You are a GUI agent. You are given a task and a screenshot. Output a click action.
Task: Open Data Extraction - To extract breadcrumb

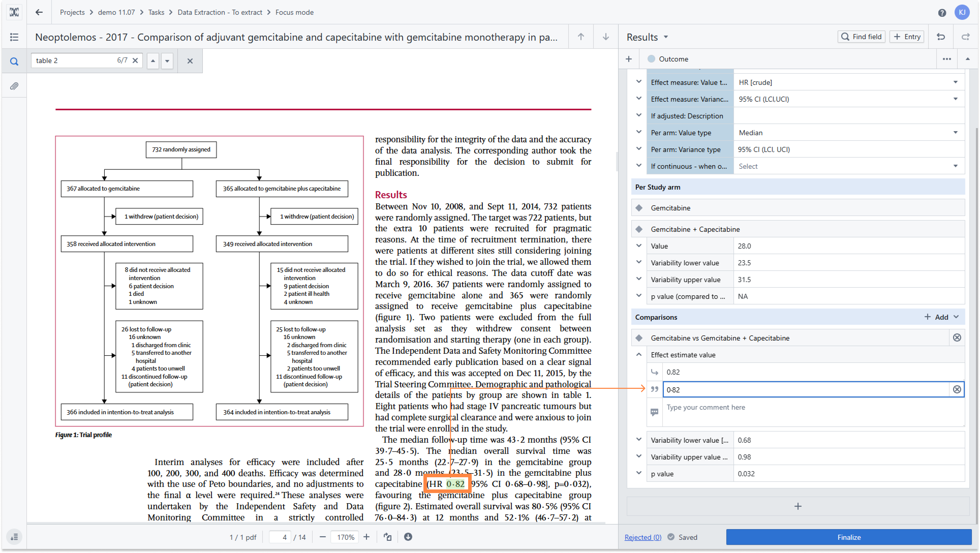(x=220, y=12)
